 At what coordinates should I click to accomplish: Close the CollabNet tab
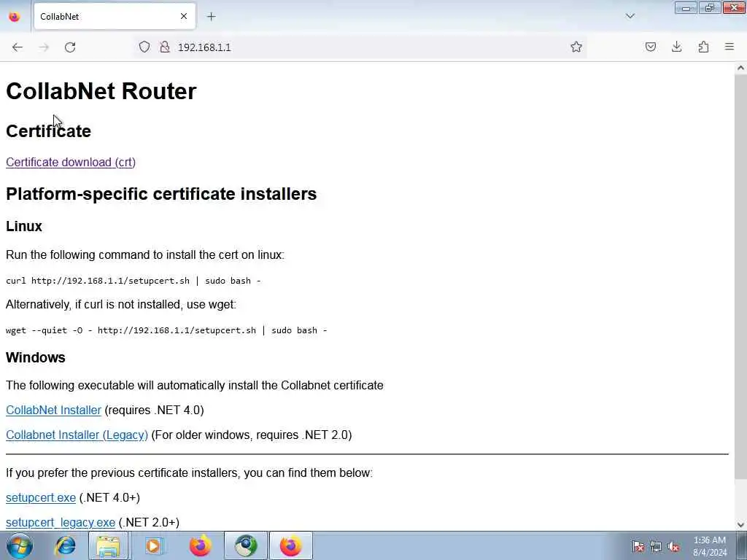coord(183,17)
